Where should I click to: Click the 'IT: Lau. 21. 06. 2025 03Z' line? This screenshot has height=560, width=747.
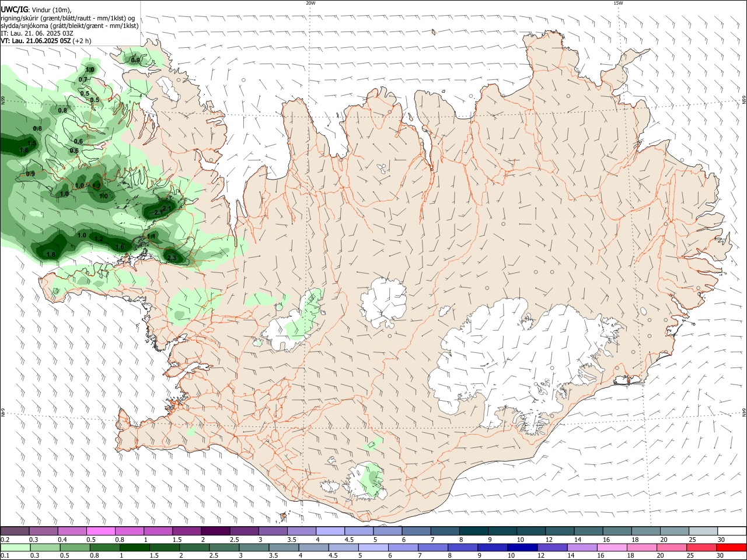(37, 33)
